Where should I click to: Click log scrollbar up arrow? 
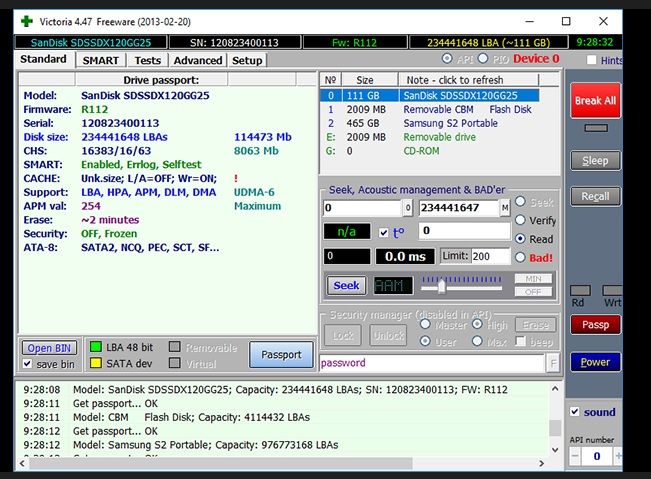click(555, 389)
